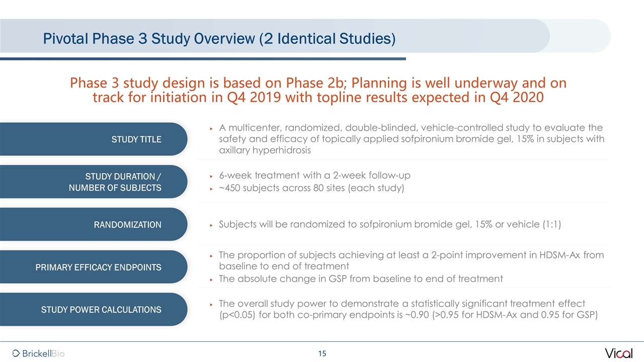Click the bullet arrow before 'The absolute change in GSP'
This screenshot has height=362, width=644.
[x=211, y=280]
